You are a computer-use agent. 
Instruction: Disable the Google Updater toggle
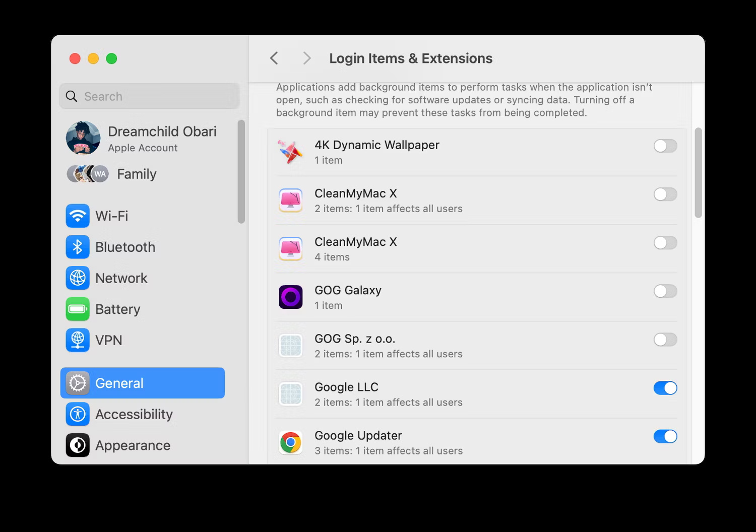tap(665, 436)
